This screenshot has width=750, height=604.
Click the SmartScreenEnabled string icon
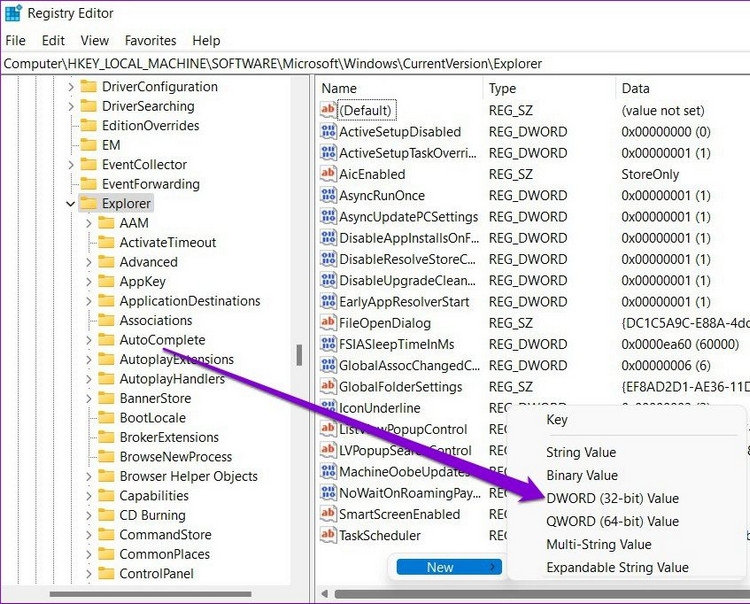[328, 514]
